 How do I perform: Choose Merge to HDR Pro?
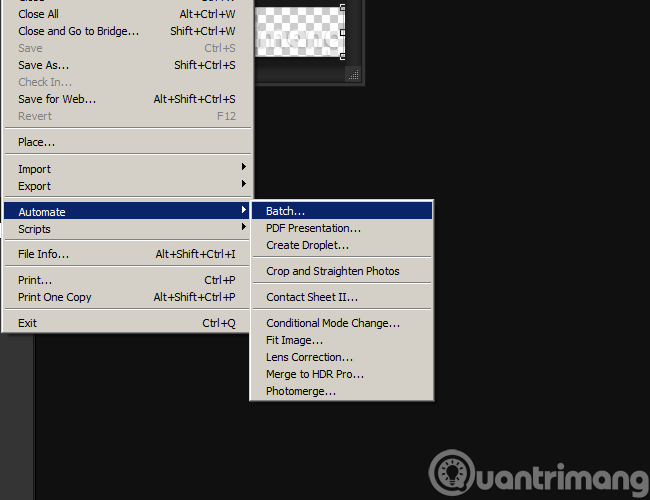coord(342,374)
